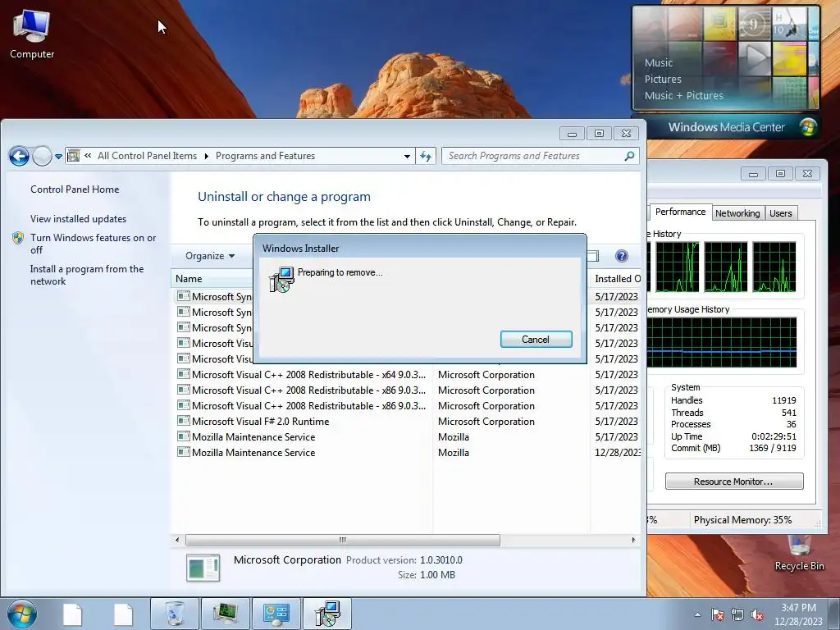Click the Memory Usage History graph
840x630 pixels.
pos(722,342)
